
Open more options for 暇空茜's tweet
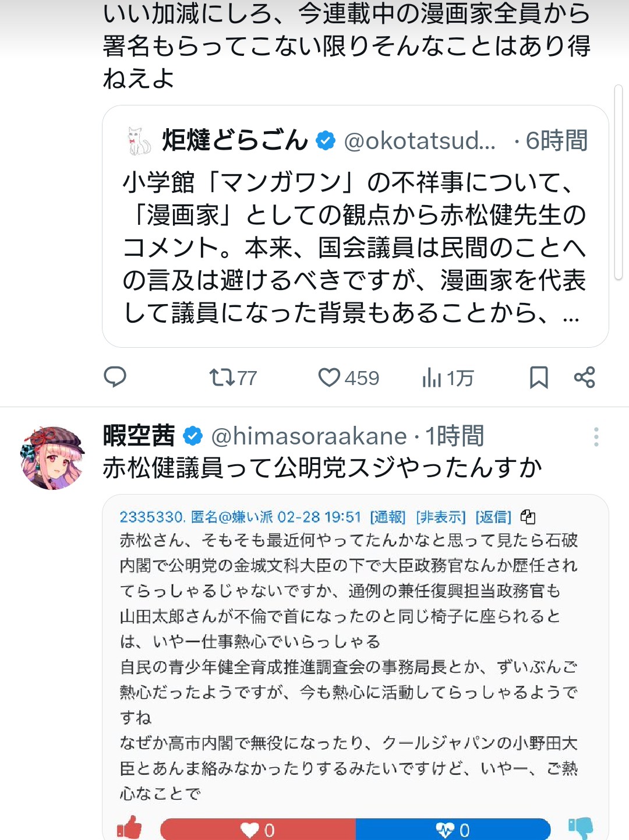click(596, 437)
